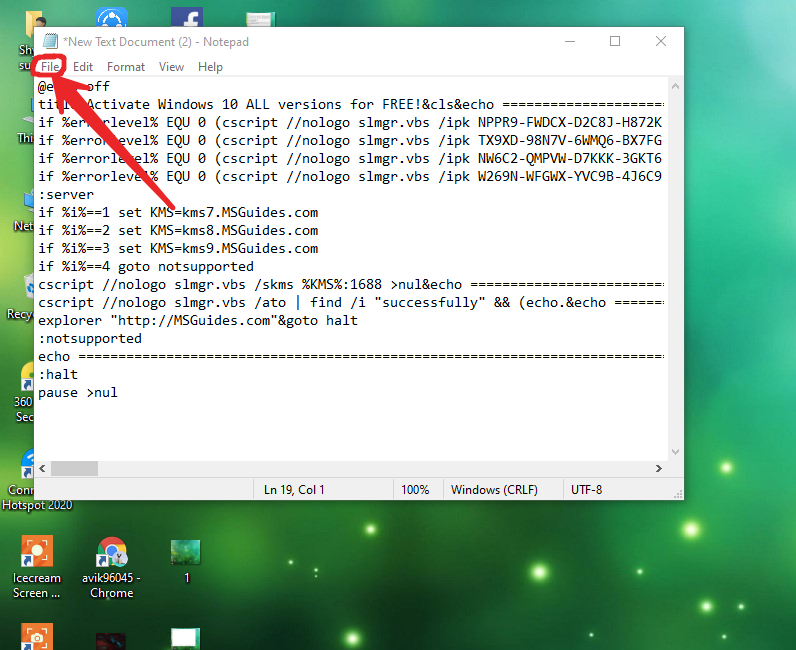The image size is (796, 650).
Task: Select the avik96045 - Chrome desktop shortcut
Action: pyautogui.click(x=112, y=567)
